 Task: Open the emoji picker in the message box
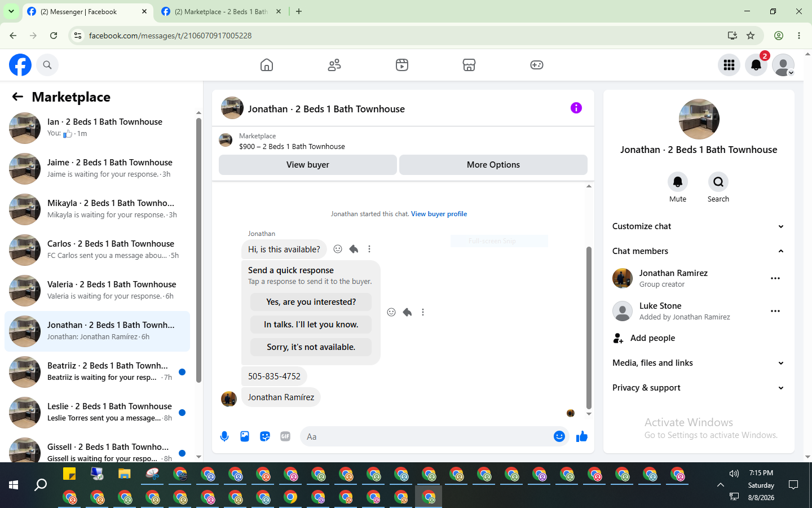tap(559, 436)
